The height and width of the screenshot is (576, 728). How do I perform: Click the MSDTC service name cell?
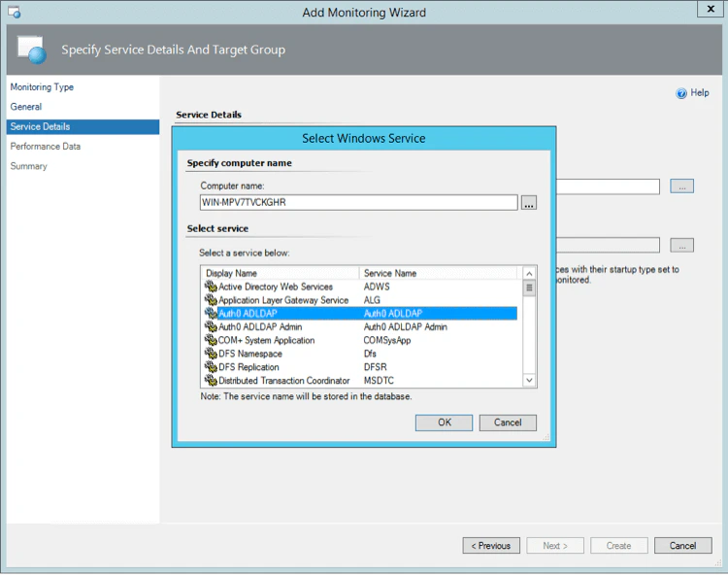coord(379,381)
